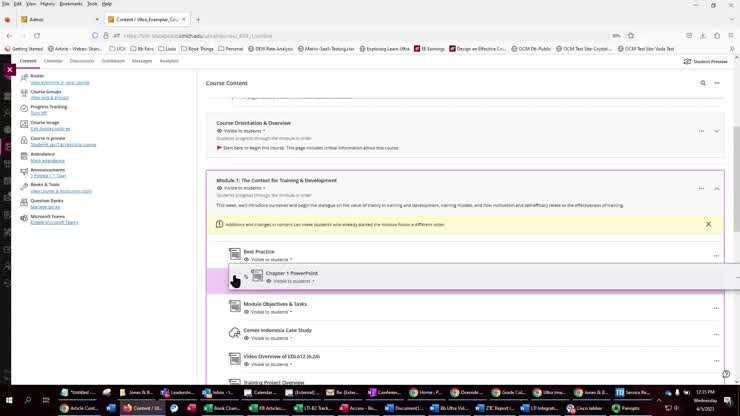Screen dimensions: 740x416
Task: Change Module 1 visibility to students setting
Action: tap(243, 188)
